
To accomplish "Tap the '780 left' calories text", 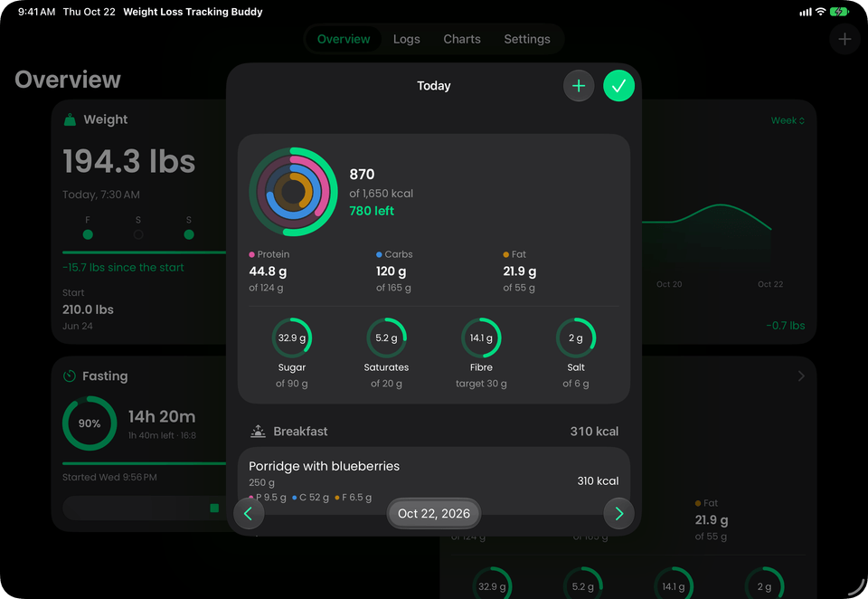I will tap(372, 211).
